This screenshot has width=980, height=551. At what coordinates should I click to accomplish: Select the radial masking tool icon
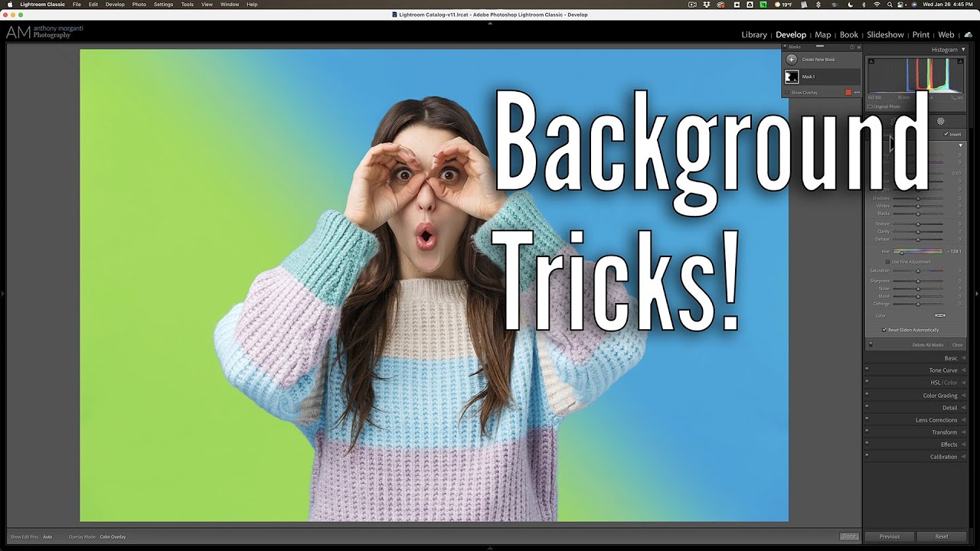940,121
